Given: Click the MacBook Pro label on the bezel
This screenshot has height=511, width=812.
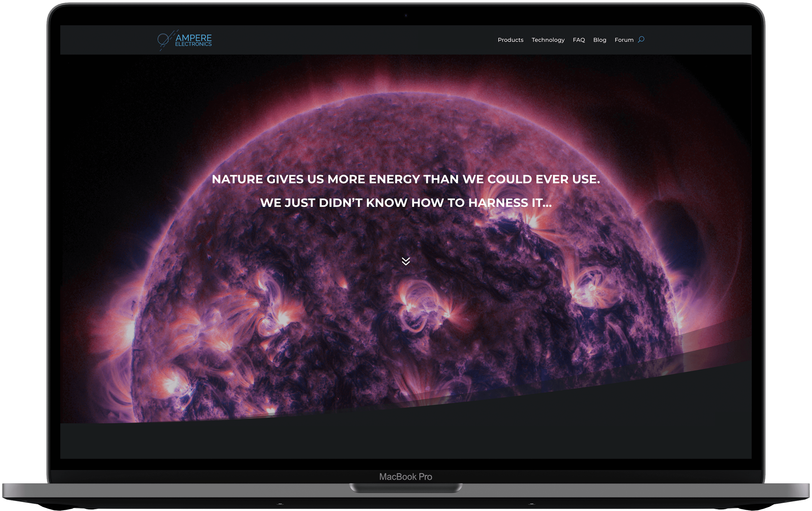Looking at the screenshot, I should 405,477.
